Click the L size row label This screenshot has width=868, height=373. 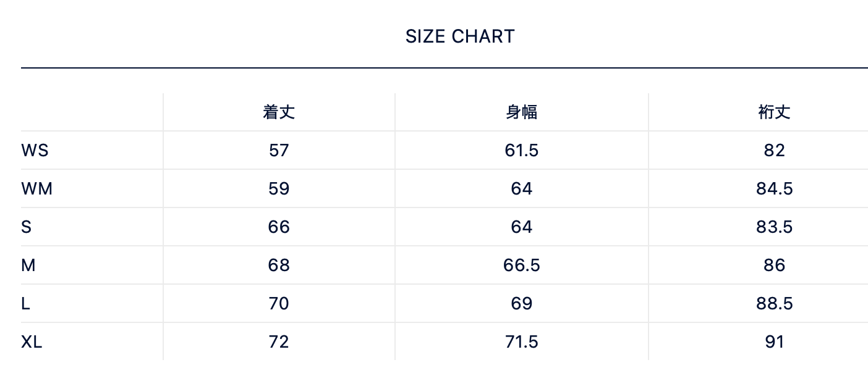pos(25,303)
